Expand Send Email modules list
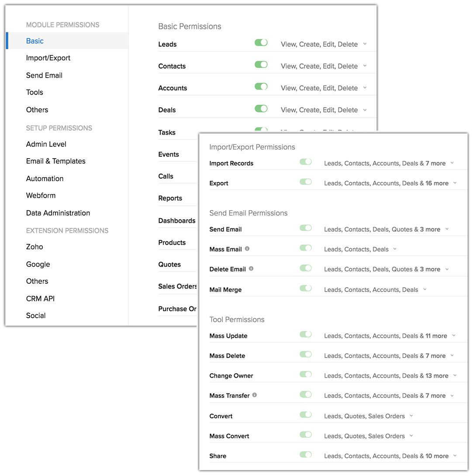Viewport: 473px width, 476px height. 447,229
